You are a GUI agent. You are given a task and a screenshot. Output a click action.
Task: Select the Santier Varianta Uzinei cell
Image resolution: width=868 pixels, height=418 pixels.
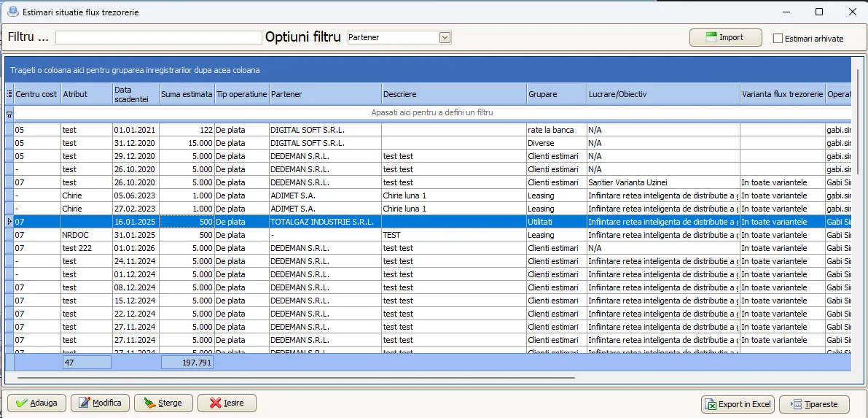663,182
